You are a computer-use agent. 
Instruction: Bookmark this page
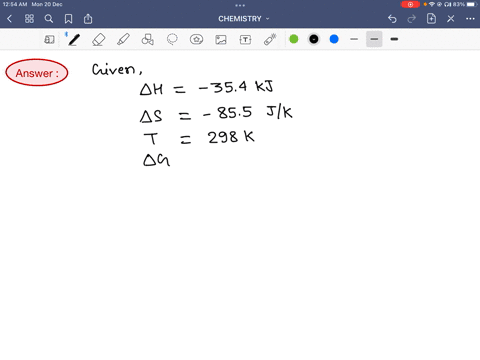click(x=68, y=19)
